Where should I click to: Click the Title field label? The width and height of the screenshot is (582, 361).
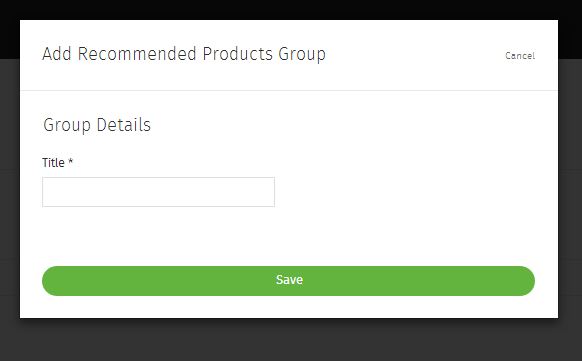tap(53, 163)
